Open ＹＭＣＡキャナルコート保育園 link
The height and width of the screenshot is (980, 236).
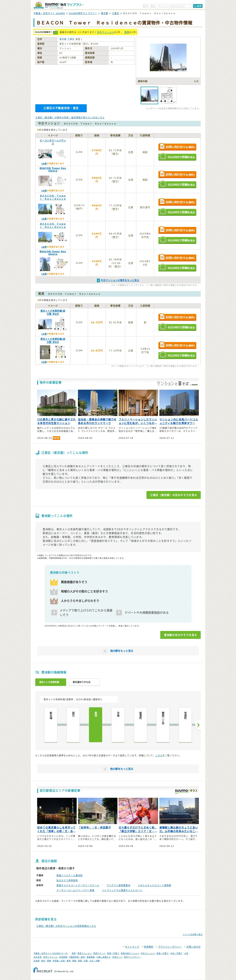154,885
